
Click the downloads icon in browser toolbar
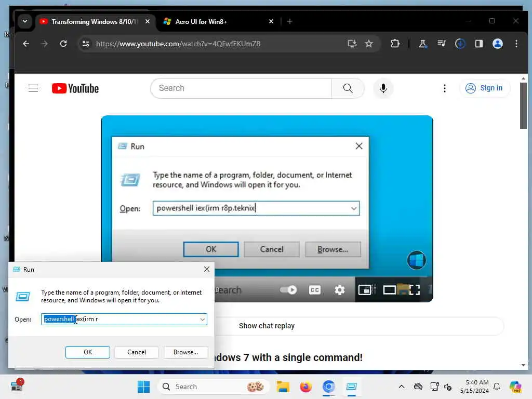(x=460, y=44)
